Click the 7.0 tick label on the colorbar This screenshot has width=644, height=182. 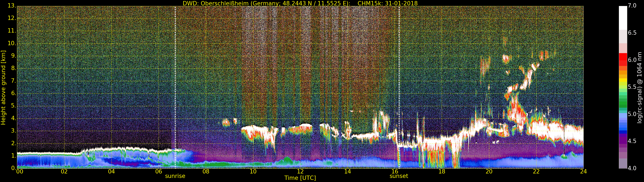pyautogui.click(x=632, y=6)
